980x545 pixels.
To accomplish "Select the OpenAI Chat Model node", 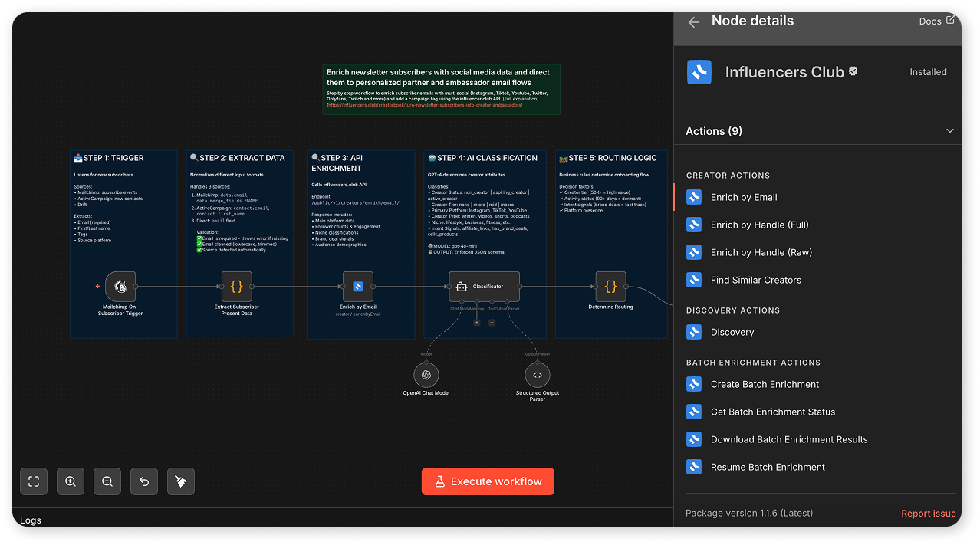I will coord(426,375).
